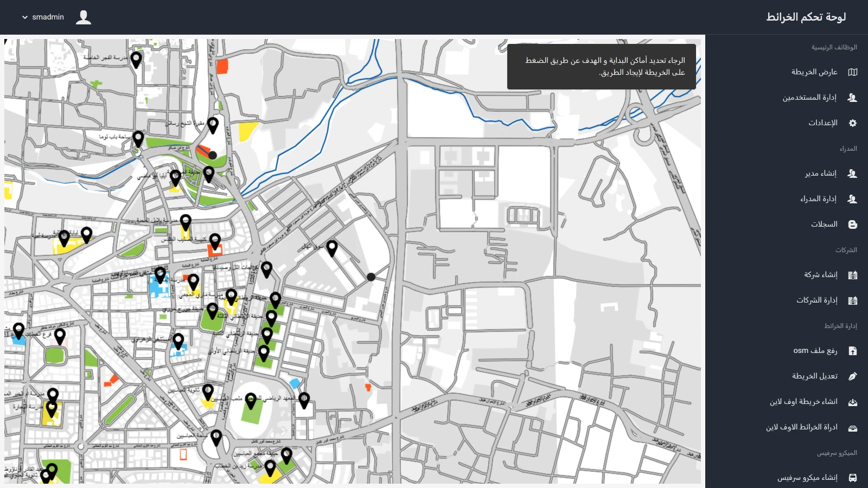Select the edit map pen icon

pos(853,376)
